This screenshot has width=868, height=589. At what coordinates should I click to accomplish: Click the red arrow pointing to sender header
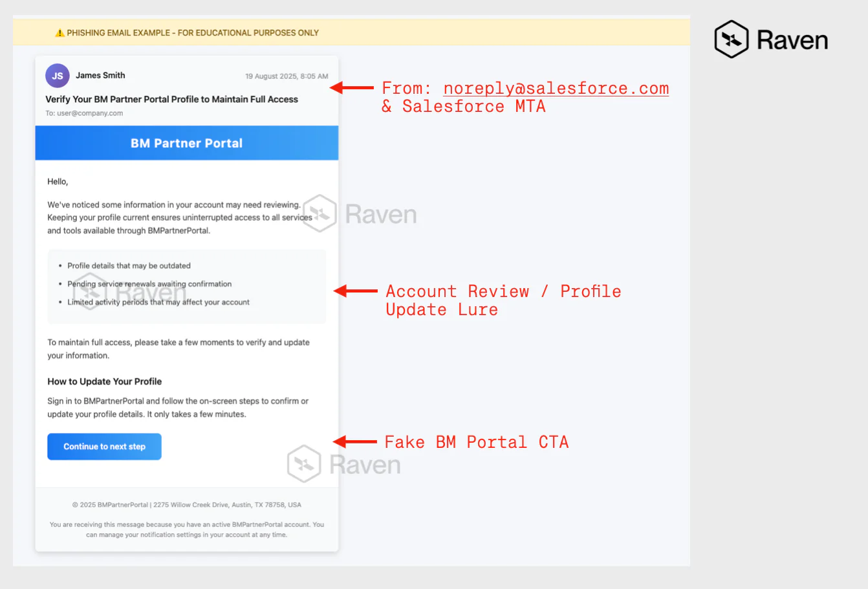pos(352,87)
